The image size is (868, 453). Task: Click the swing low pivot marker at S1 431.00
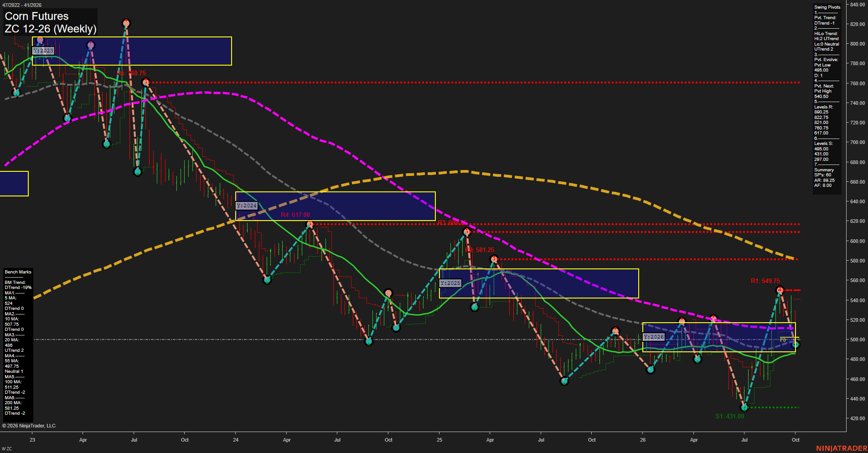click(x=744, y=407)
